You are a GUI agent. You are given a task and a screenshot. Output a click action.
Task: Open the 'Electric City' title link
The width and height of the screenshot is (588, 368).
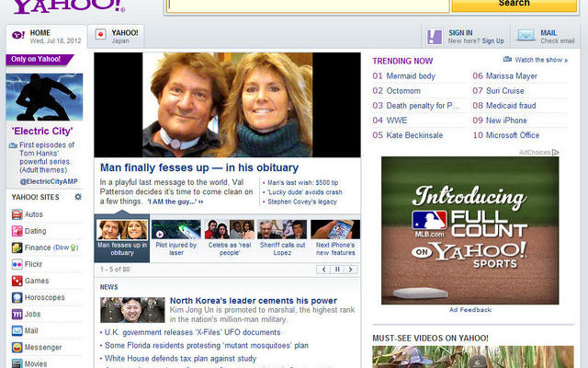42,131
